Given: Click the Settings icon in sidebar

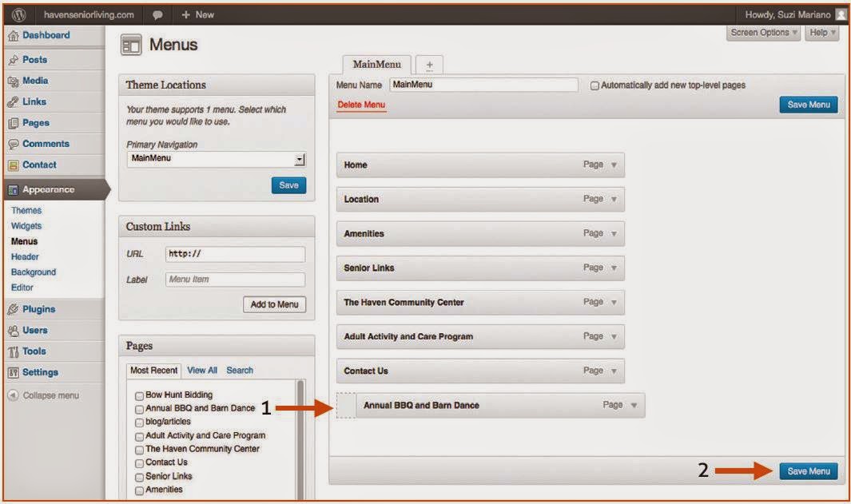Looking at the screenshot, I should pos(13,373).
